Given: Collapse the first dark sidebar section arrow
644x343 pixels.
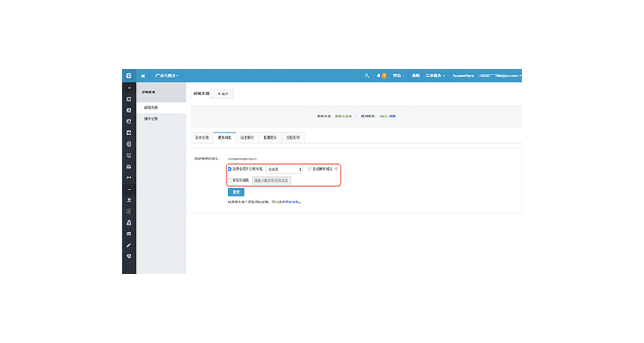Looking at the screenshot, I should (129, 88).
